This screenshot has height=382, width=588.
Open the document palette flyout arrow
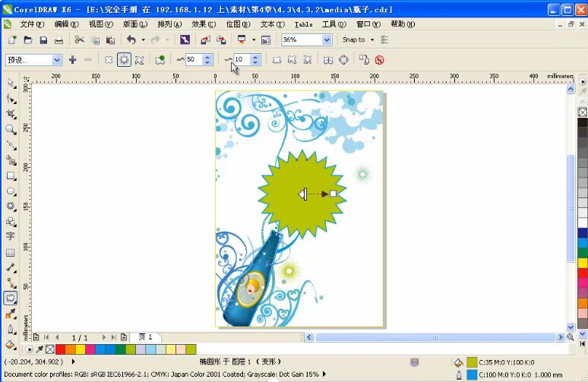[x=29, y=350]
